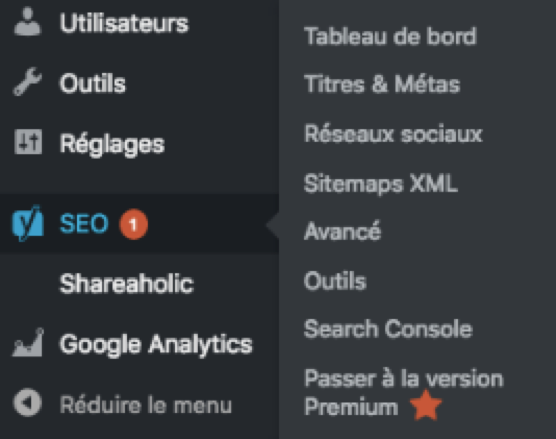
Task: Open the Google Analytics menu entry
Action: tap(156, 345)
